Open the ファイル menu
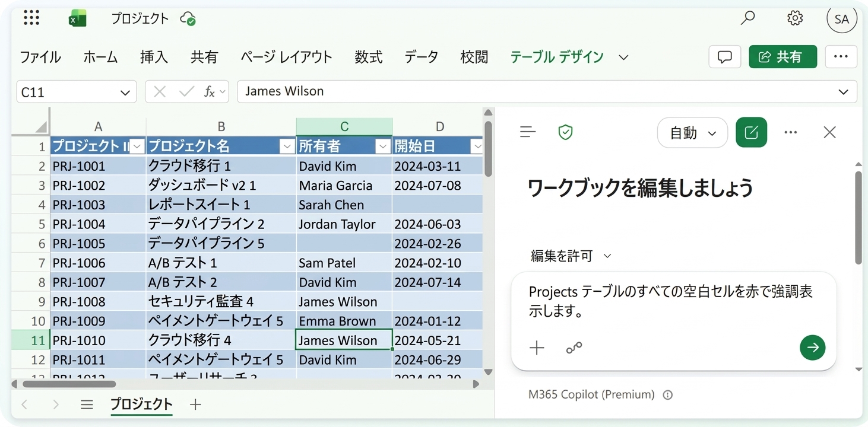Screen dimensions: 868x427 coord(40,58)
